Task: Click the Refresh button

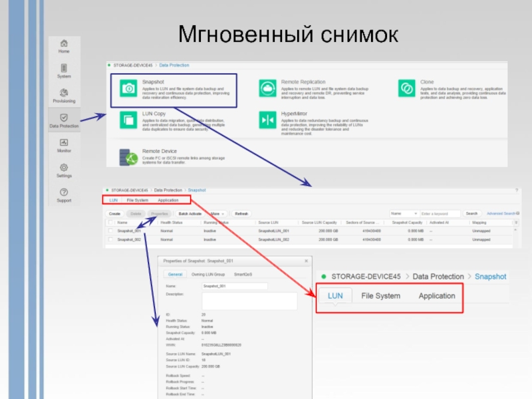Action: click(x=241, y=213)
